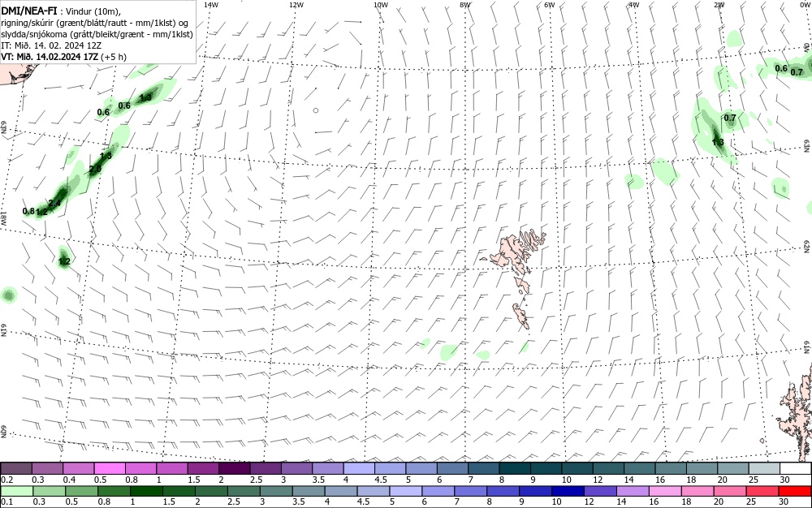Select the dark purple 2 swatch in top legend
Screen dimensions: 812x508
(x=235, y=468)
